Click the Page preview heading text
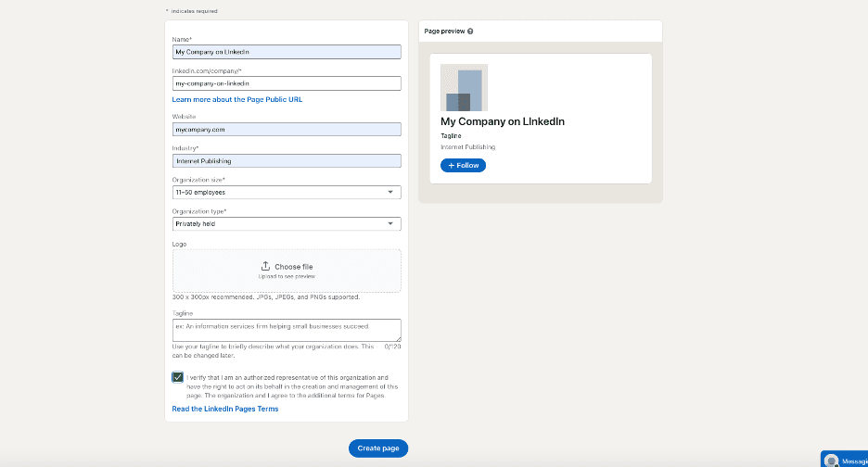Screen dimensions: 868x467 (x=444, y=32)
